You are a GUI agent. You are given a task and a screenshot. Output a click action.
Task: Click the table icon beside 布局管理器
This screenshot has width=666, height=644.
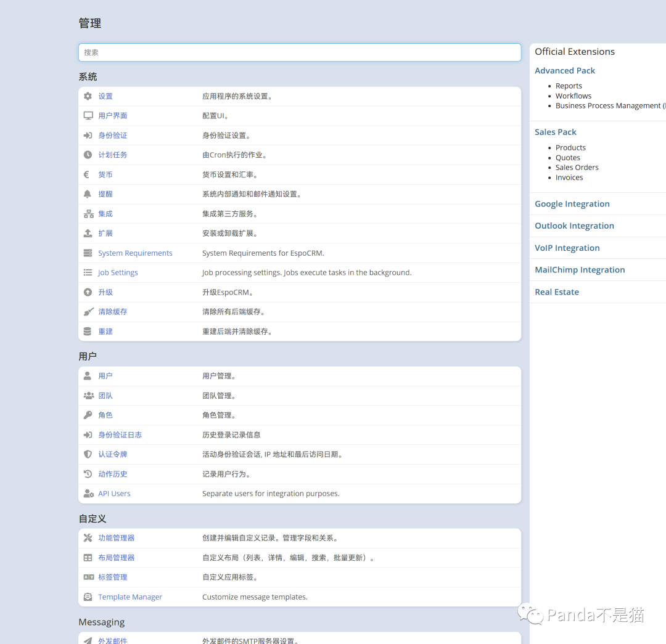[x=88, y=558]
